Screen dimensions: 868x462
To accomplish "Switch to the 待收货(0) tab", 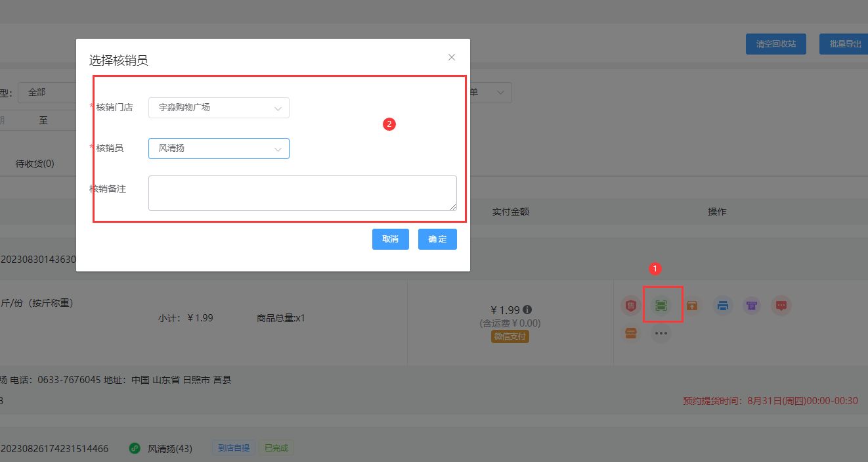I will [35, 164].
